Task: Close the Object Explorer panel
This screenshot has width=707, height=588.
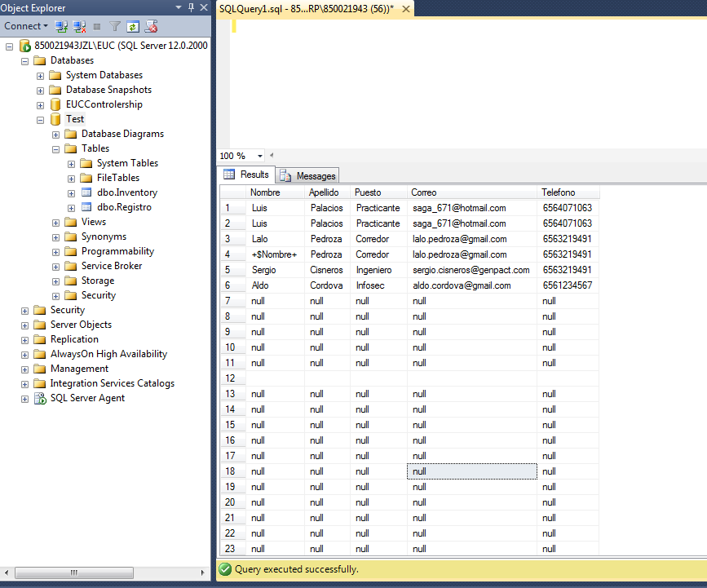Action: tap(204, 7)
